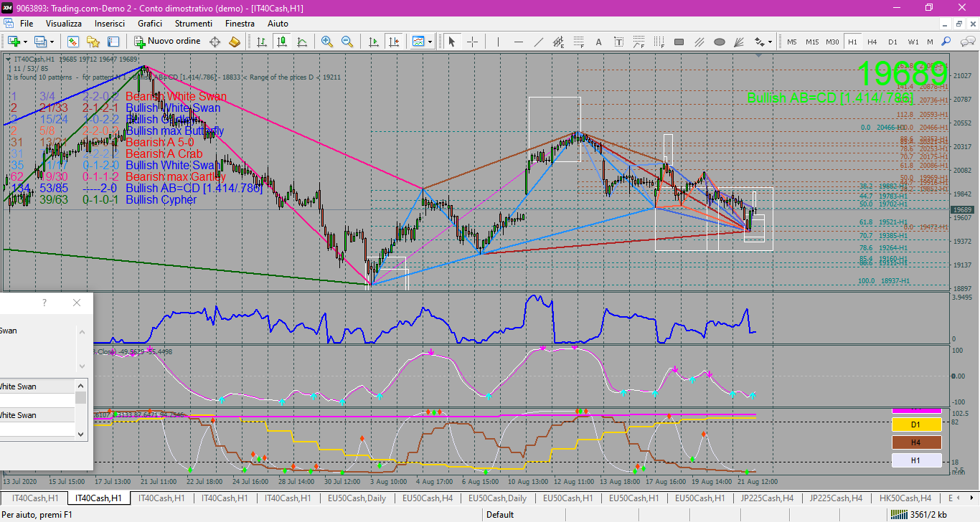Select the text label T tool
Screen dimensions: 980x522
click(618, 42)
